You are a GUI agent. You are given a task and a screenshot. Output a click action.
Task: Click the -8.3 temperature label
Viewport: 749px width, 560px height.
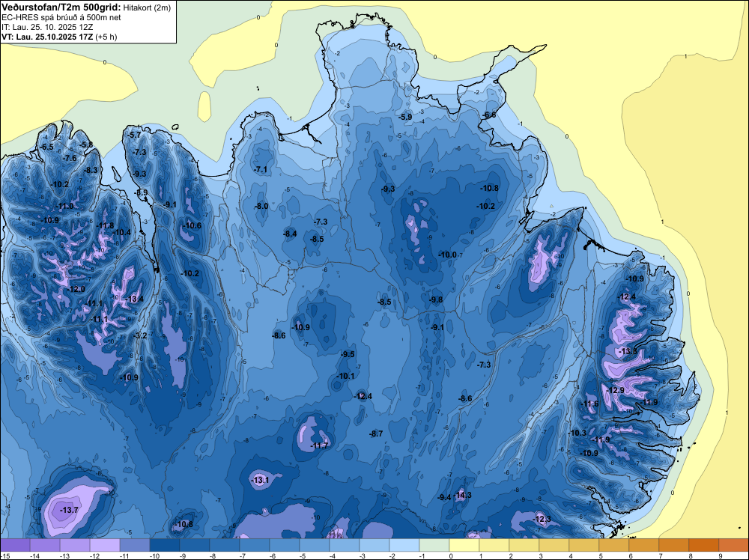91,170
